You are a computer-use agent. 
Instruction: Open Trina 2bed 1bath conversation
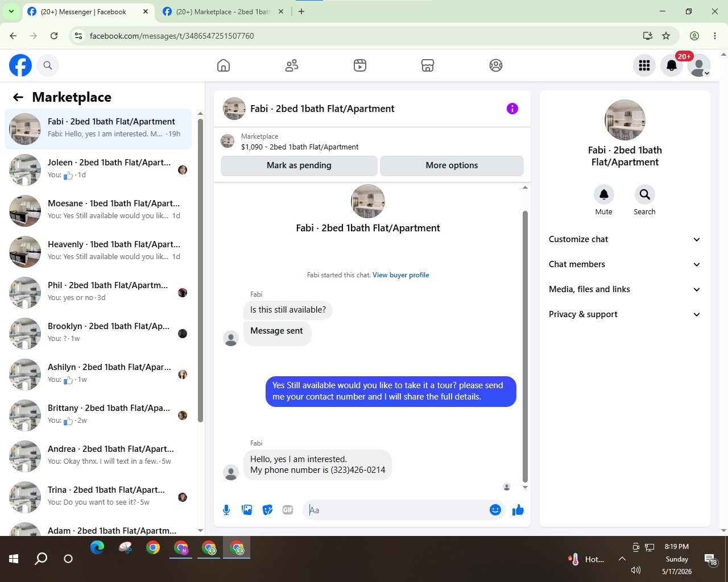point(98,497)
